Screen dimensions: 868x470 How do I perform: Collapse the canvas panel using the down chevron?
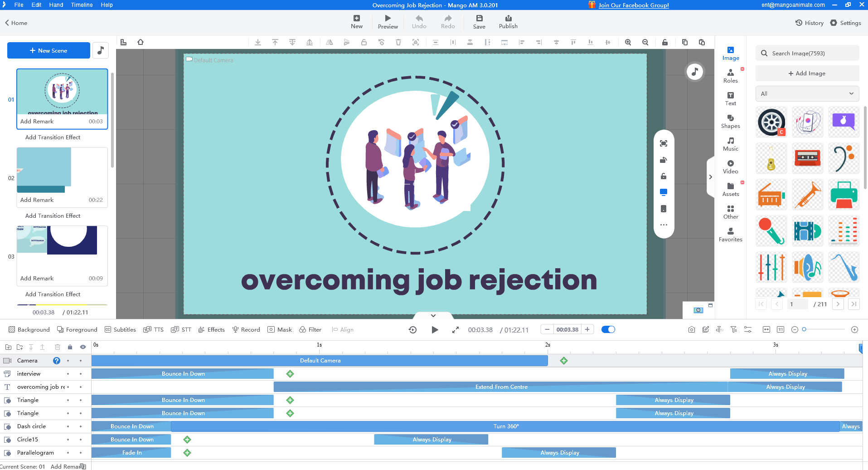coord(432,315)
